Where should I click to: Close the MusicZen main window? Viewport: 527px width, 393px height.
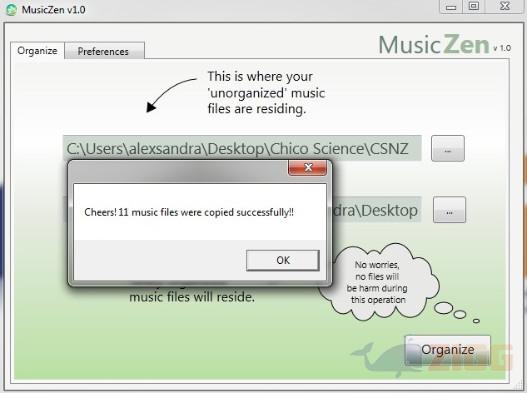point(504,6)
